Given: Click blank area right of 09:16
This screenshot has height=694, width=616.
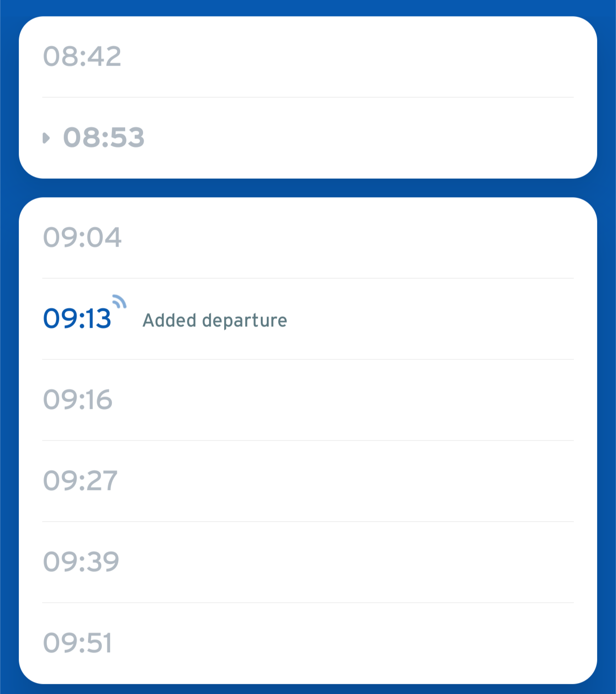Looking at the screenshot, I should click(x=344, y=400).
